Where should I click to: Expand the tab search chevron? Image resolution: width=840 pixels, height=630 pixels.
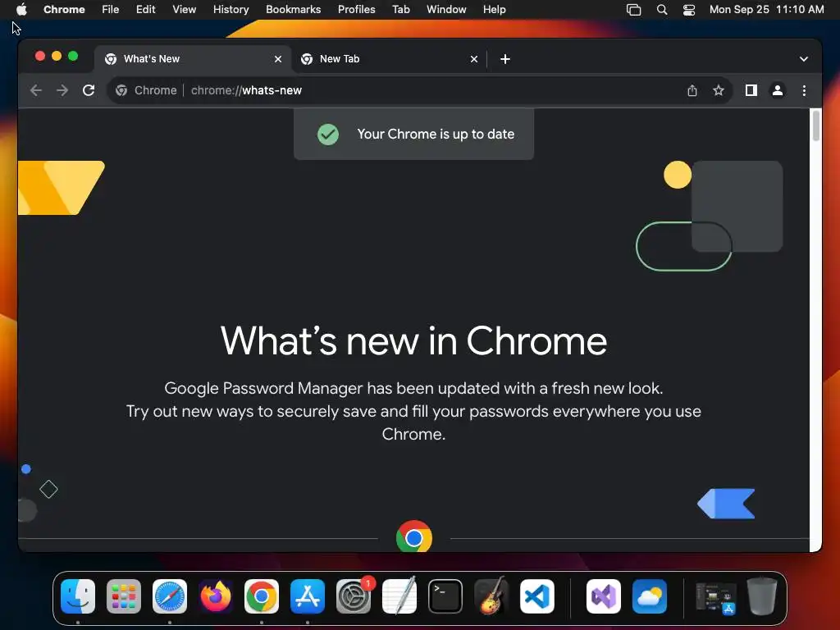(804, 59)
